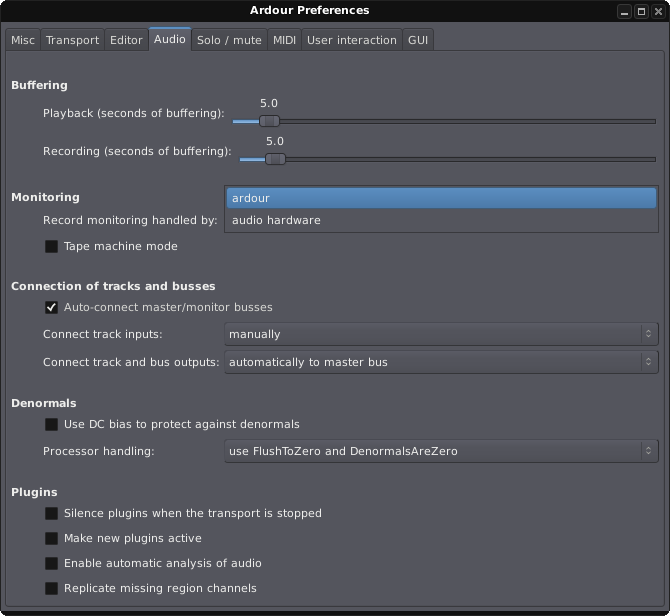Expand the Connect track inputs dropdown
670x616 pixels.
(x=441, y=334)
